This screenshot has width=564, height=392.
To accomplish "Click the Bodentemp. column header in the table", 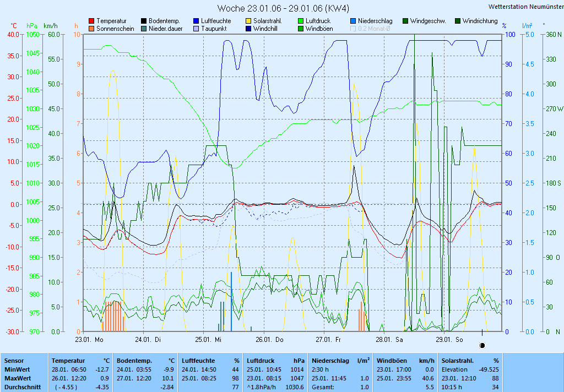I will pos(145,361).
